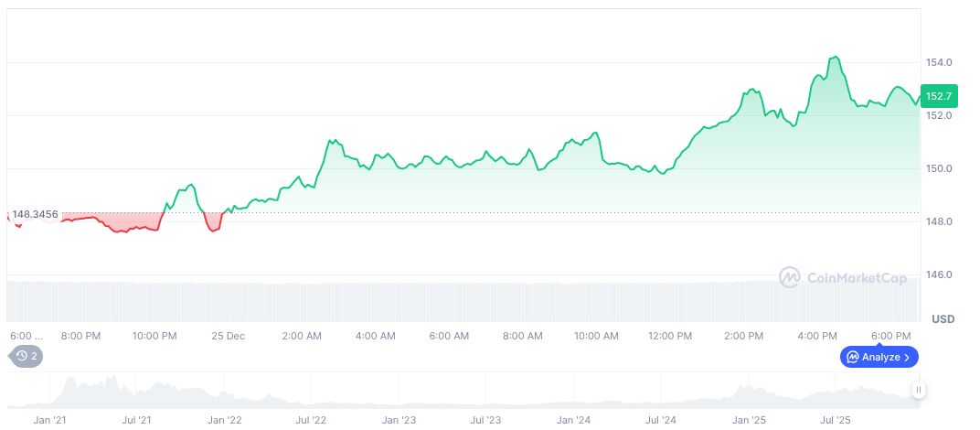The width and height of the screenshot is (980, 430).
Task: Click the 8:00 PM time label
Action: tap(80, 336)
